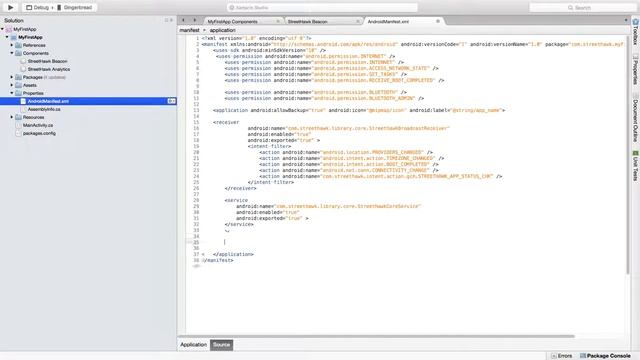Screen dimensions: 640x360
Task: Close the Solution pad
Action: coord(171,20)
